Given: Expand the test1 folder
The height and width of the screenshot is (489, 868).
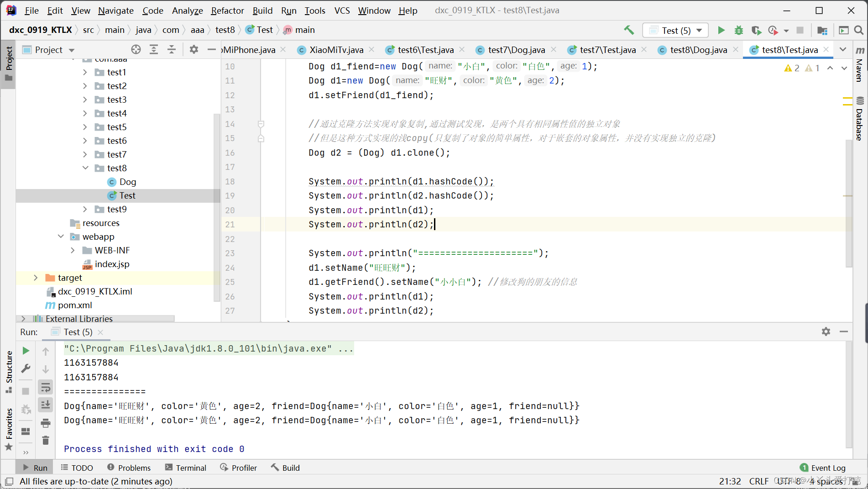Looking at the screenshot, I should pyautogui.click(x=85, y=72).
